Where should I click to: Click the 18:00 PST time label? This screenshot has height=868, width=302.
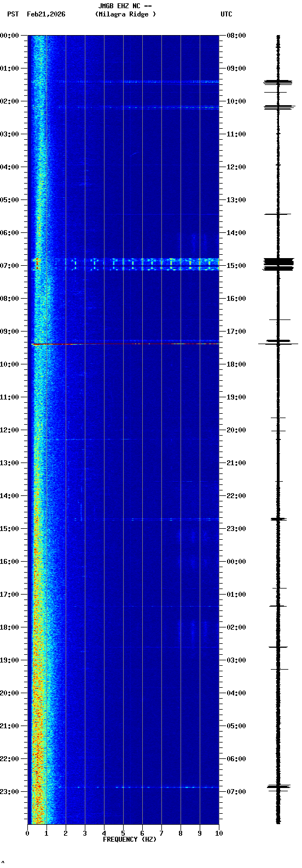pos(10,627)
